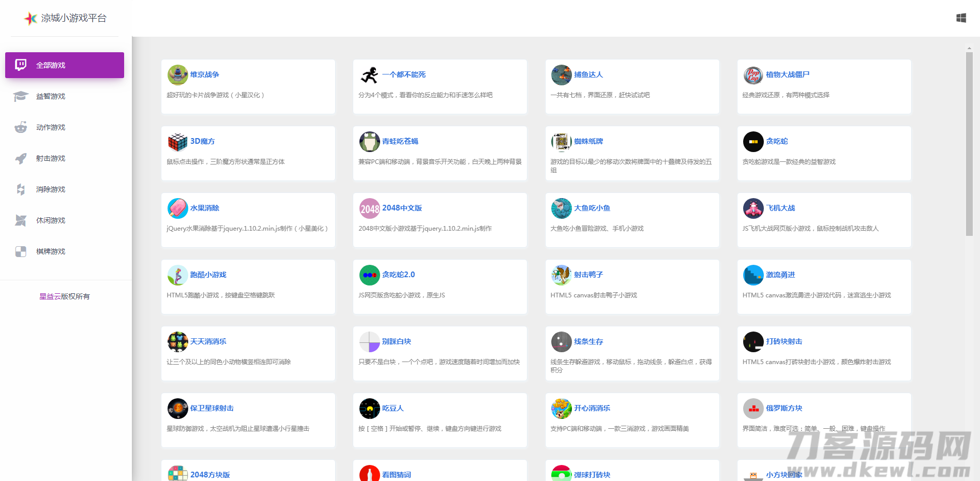Open the 捕鱼达人 game link

pos(588,74)
